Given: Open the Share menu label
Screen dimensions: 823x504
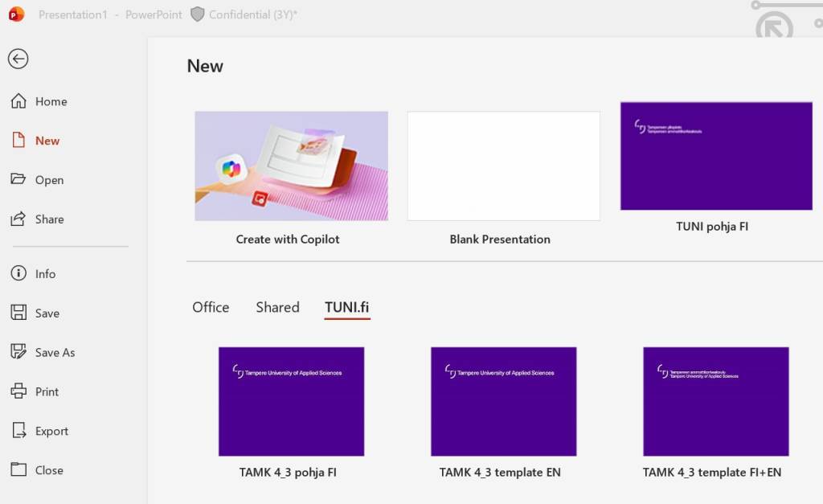Looking at the screenshot, I should pyautogui.click(x=49, y=219).
